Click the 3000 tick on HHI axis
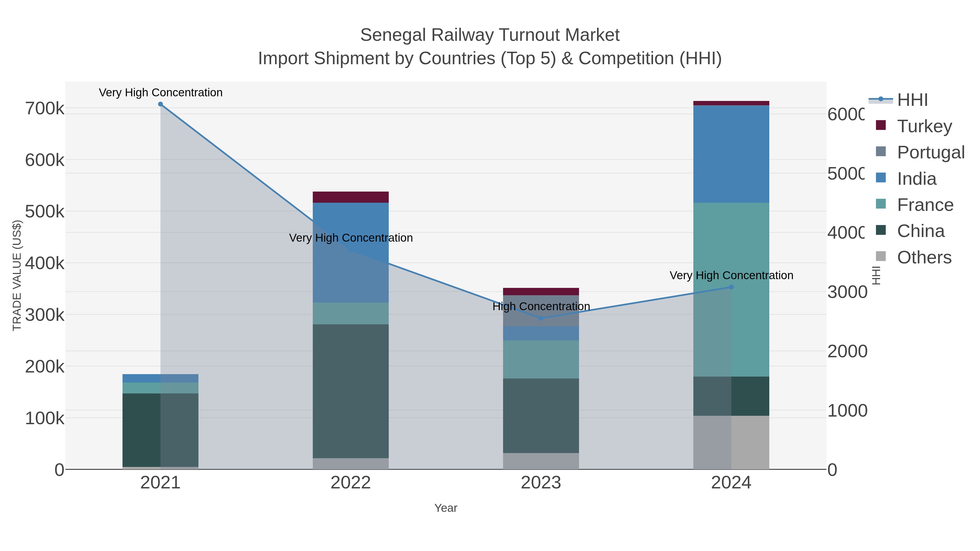 pyautogui.click(x=848, y=292)
